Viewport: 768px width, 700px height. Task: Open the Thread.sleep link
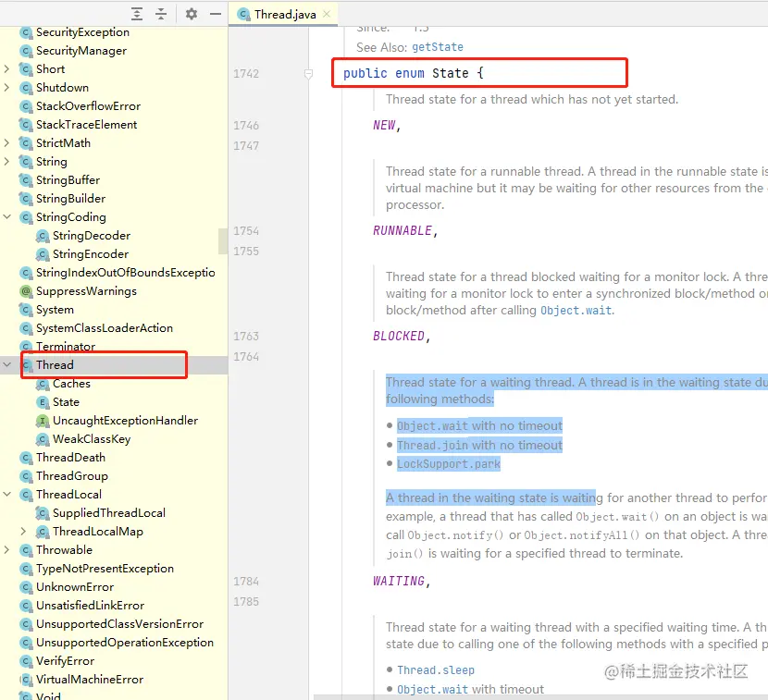(436, 670)
